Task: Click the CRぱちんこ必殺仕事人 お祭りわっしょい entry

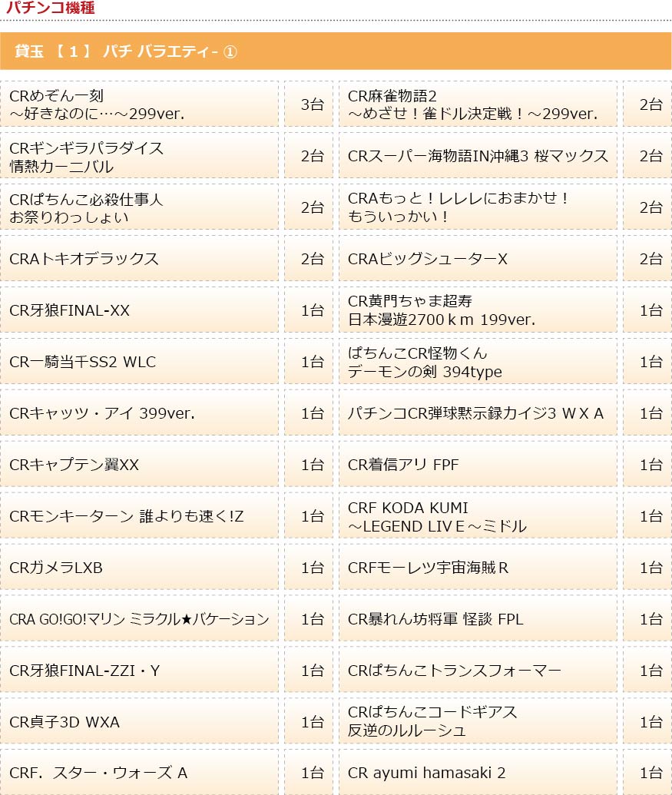Action: coord(139,207)
